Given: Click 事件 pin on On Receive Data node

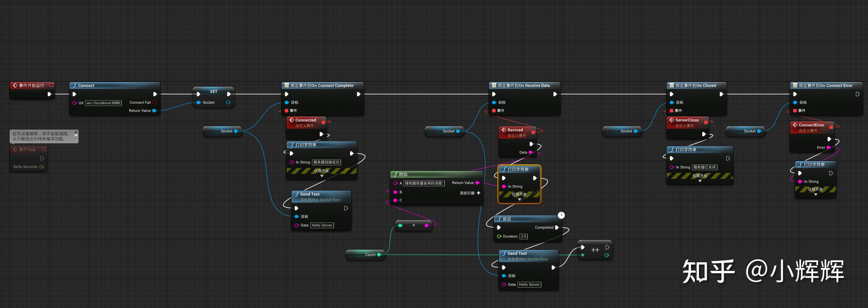Looking at the screenshot, I should (494, 111).
